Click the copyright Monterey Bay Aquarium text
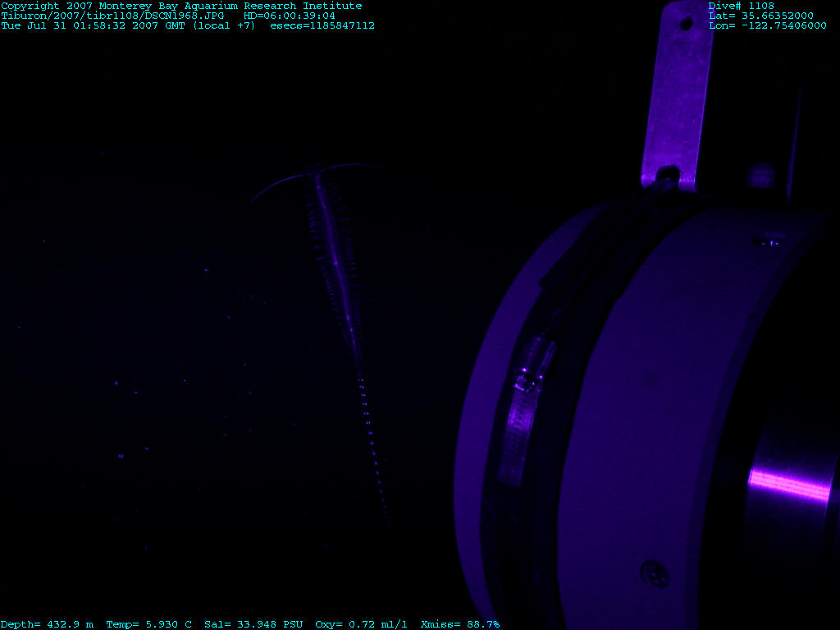 [180, 6]
